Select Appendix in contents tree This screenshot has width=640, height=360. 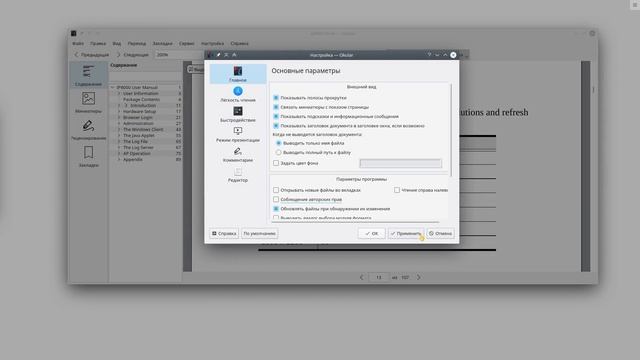point(133,160)
